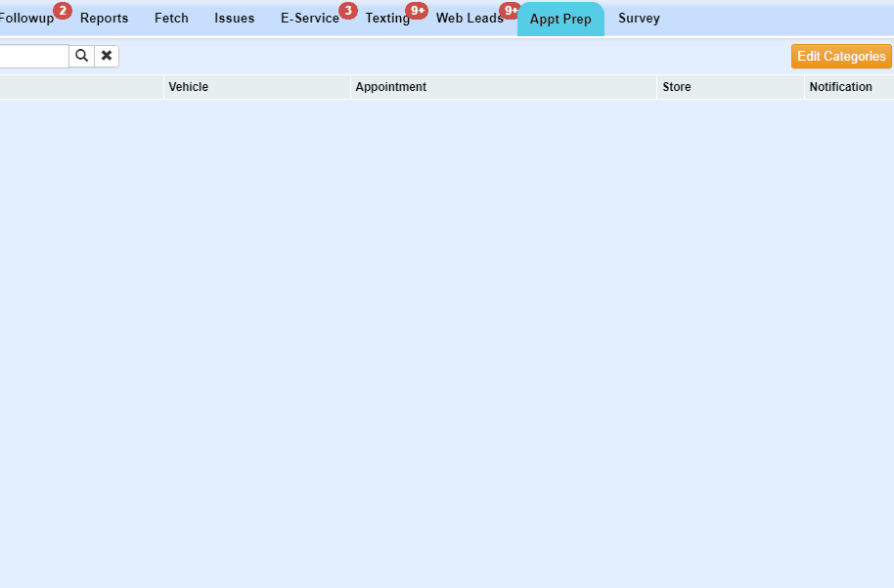Click the magnifying glass search icon

click(81, 56)
